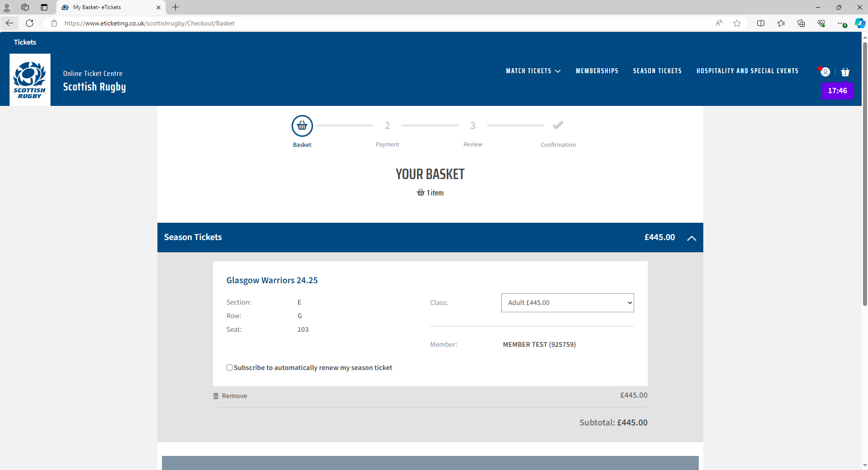Click the browser back arrow
The width and height of the screenshot is (868, 470).
click(10, 23)
